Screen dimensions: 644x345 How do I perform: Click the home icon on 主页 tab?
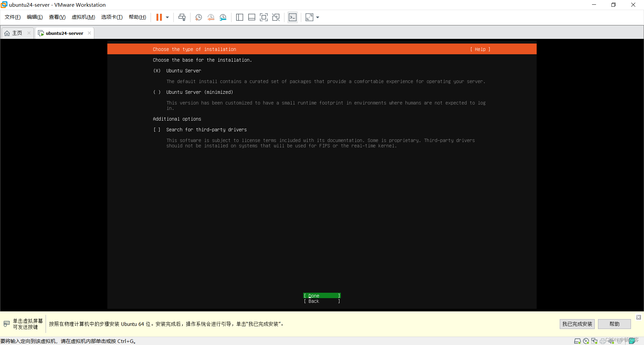[7, 33]
